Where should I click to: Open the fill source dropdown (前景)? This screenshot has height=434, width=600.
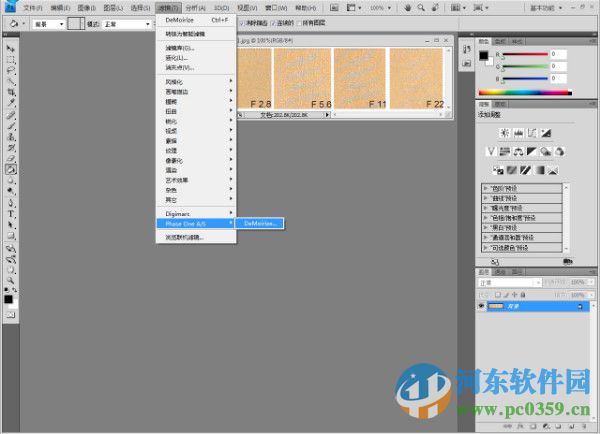pos(49,24)
